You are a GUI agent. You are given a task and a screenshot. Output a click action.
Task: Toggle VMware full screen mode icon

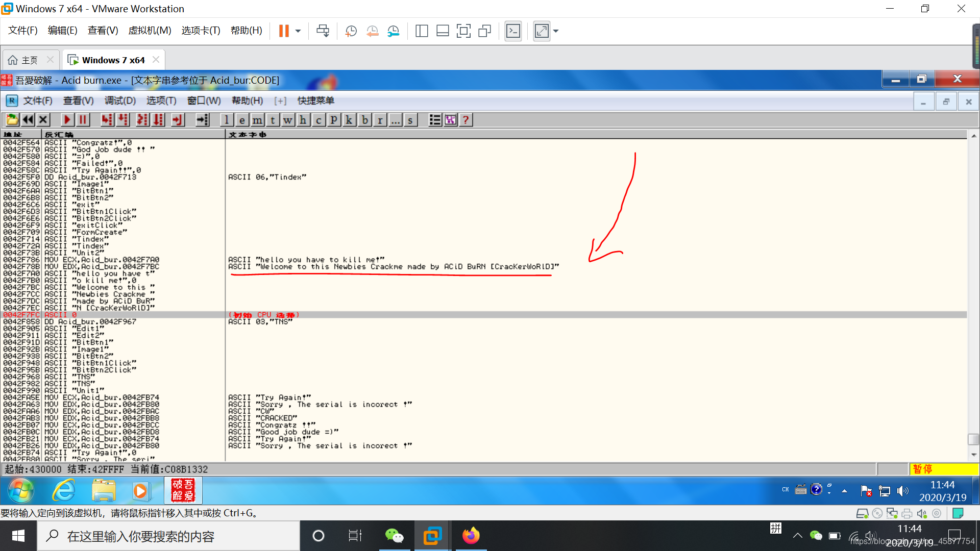coord(463,31)
